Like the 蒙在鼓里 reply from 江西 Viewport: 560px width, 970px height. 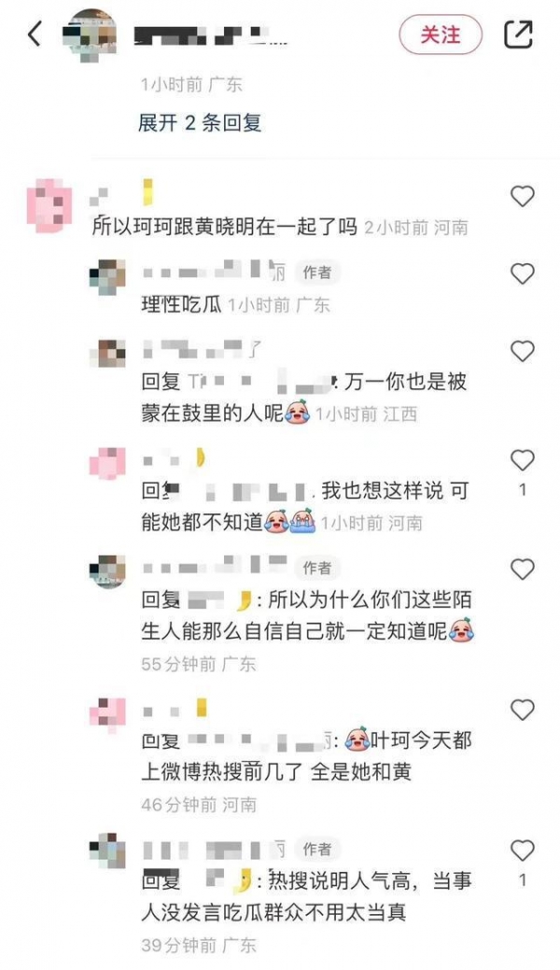[x=523, y=351]
